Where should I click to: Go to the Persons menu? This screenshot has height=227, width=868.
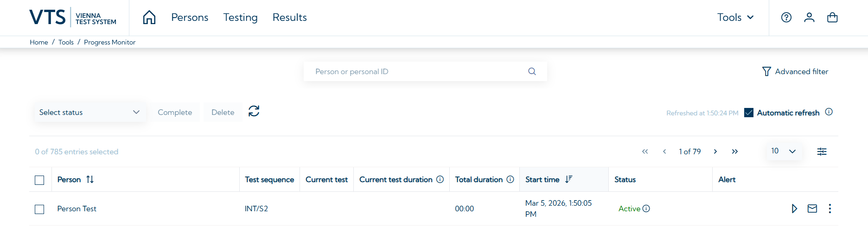190,18
